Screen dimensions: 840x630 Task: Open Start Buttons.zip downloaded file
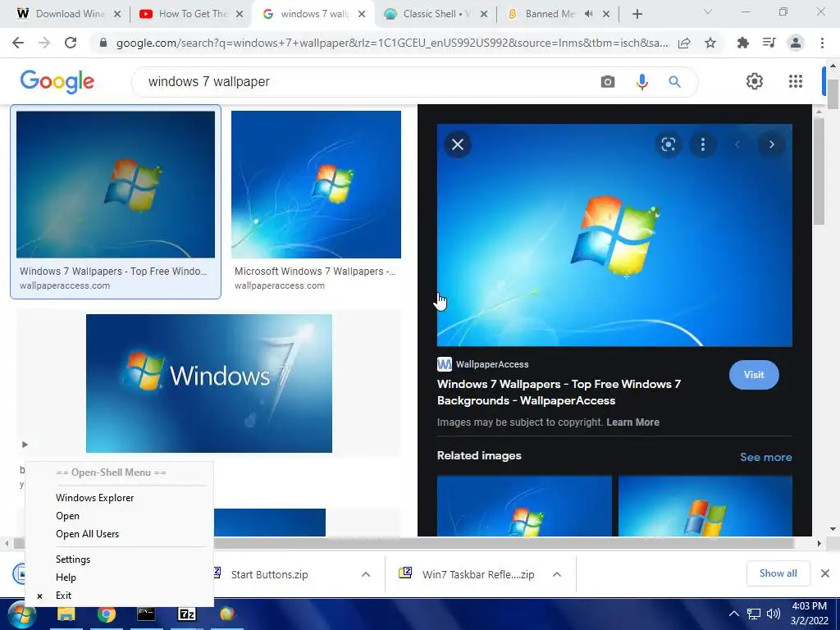tap(269, 574)
